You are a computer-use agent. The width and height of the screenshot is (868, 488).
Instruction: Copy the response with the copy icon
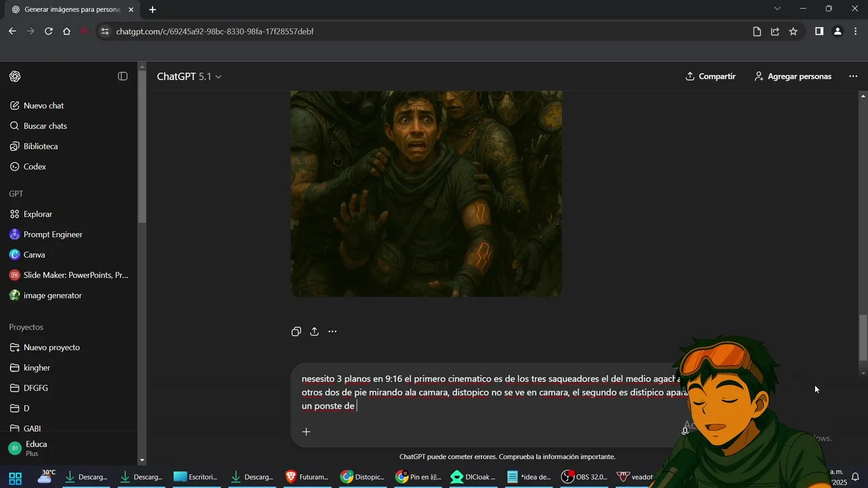coord(296,331)
